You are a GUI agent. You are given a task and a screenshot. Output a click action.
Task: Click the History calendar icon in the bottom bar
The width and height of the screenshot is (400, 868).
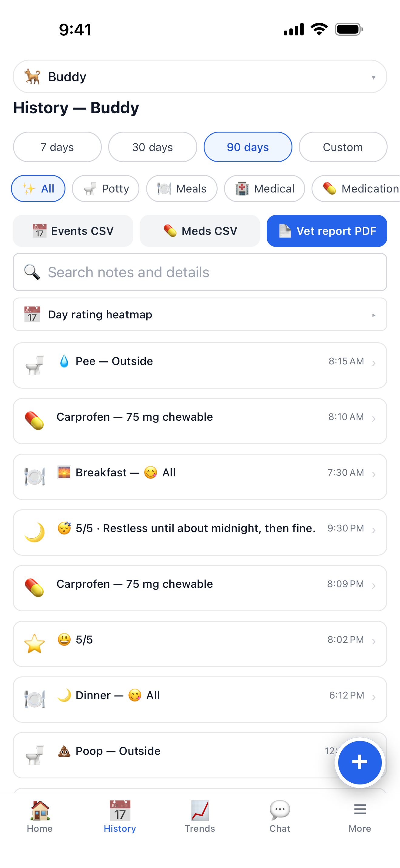(x=120, y=810)
